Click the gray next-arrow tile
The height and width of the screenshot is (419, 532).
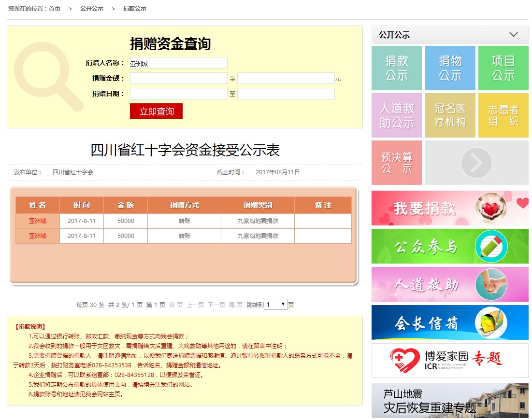point(476,163)
